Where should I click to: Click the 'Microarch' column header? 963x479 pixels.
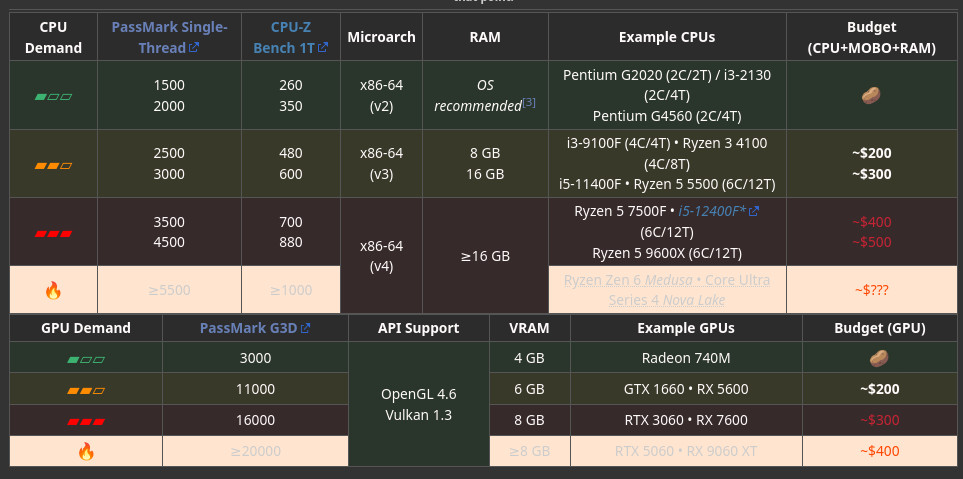coord(381,37)
